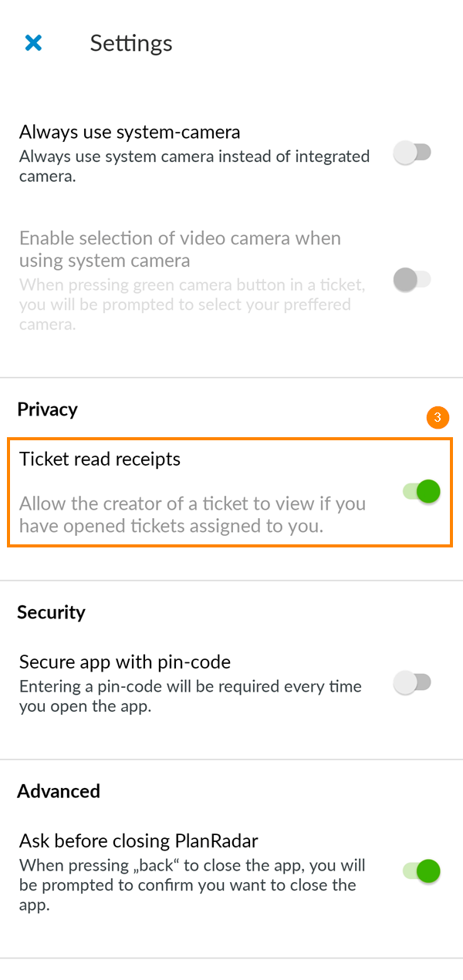Click the Always use system-camera switch icon
The width and height of the screenshot is (463, 980).
tap(413, 153)
